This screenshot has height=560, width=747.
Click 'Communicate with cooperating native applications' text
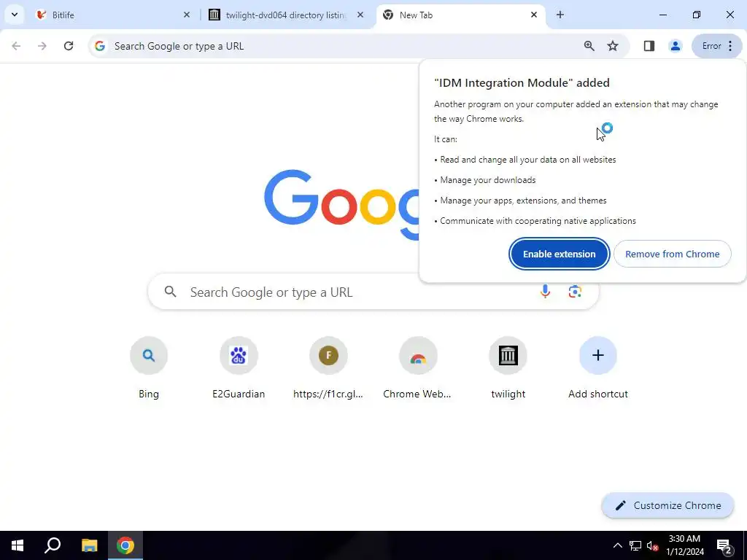pyautogui.click(x=538, y=221)
